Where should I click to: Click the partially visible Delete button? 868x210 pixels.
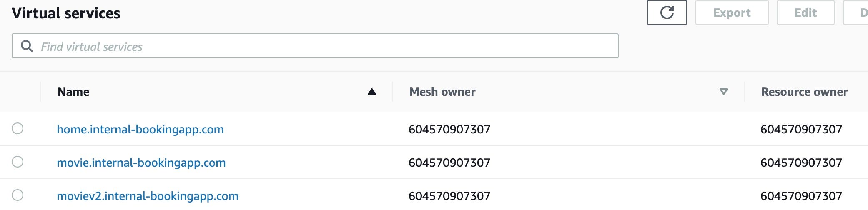point(855,12)
